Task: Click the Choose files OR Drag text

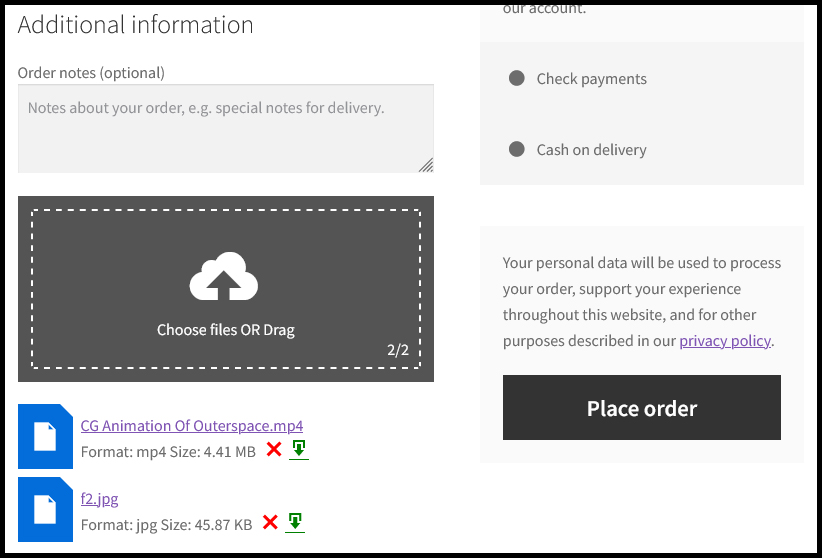Action: [226, 330]
